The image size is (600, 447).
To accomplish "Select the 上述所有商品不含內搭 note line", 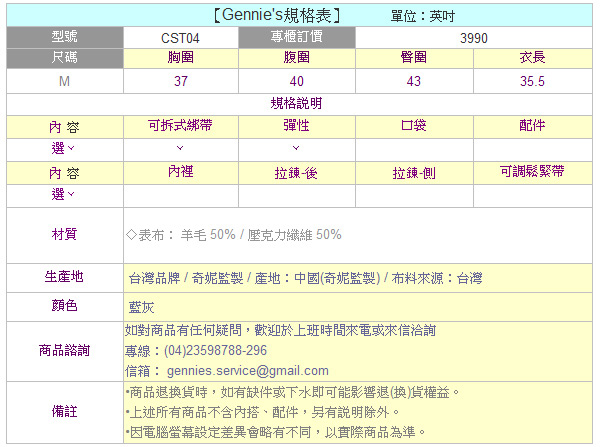I will click(262, 413).
